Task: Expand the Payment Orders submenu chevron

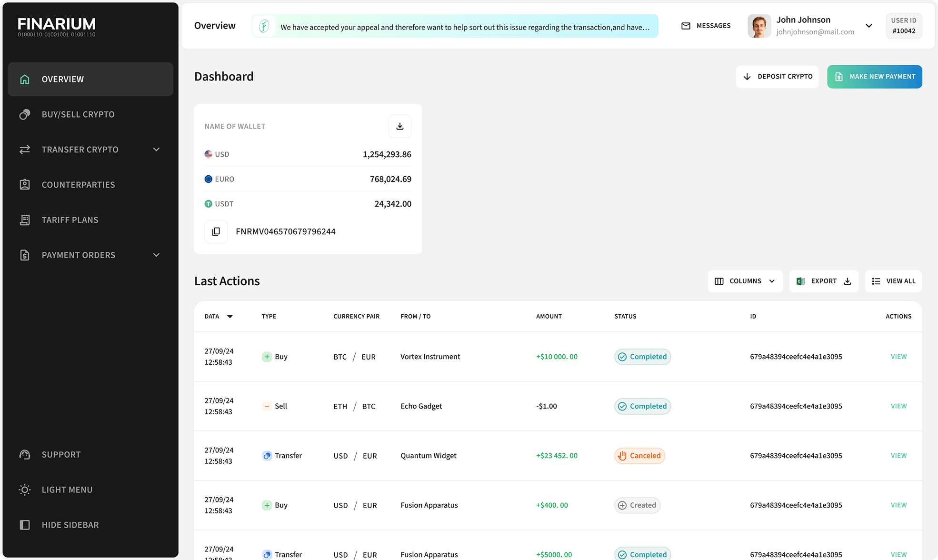Action: (156, 255)
